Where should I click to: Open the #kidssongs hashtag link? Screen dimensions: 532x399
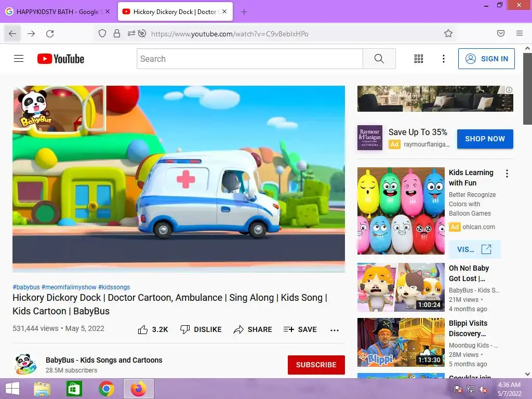click(114, 287)
